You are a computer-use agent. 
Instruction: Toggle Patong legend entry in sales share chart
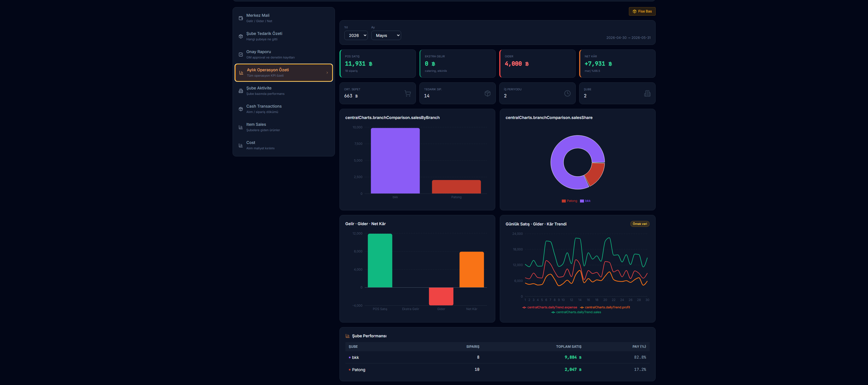coord(569,201)
